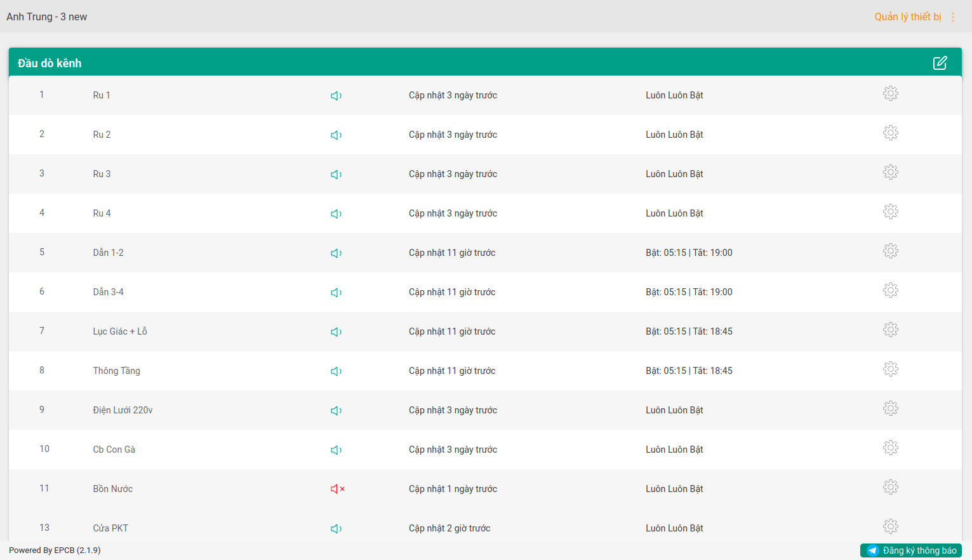The height and width of the screenshot is (560, 972).
Task: Unmute the Bồn Nước channel alert
Action: click(338, 489)
